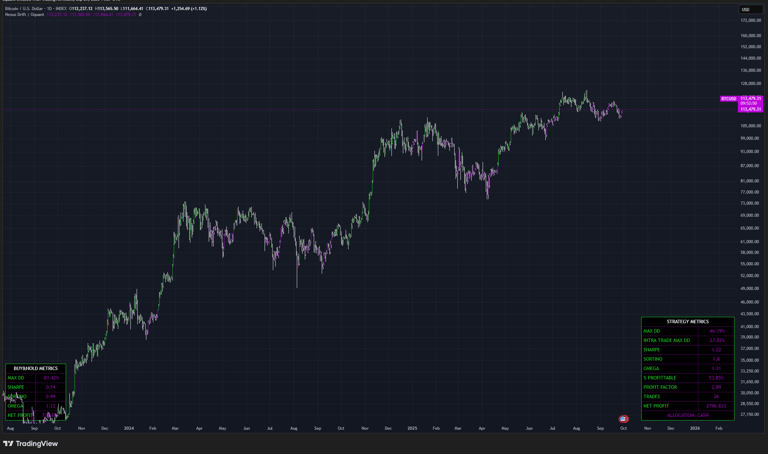The image size is (768, 454).
Task: Click the 0.74 Sharpe value in Buy&Hold table
Action: [x=51, y=387]
